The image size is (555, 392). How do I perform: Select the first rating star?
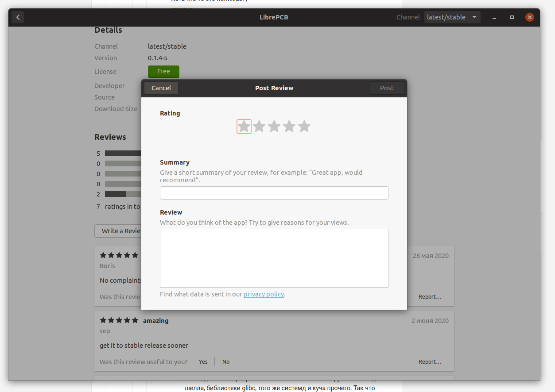(x=244, y=127)
